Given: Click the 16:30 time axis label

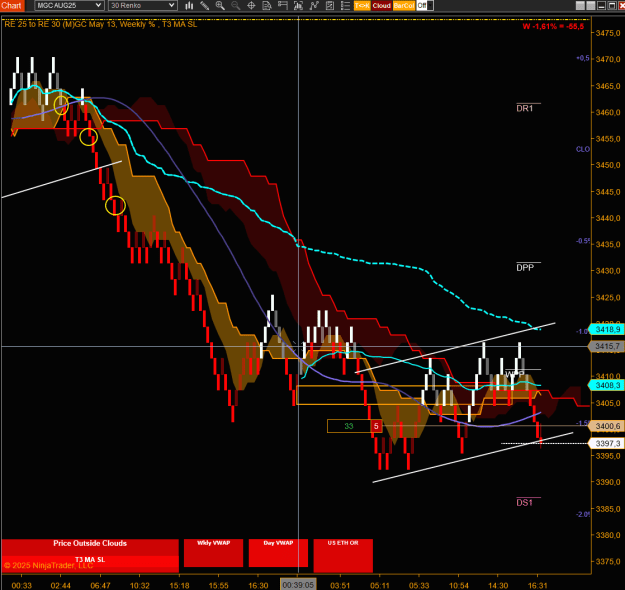Looking at the screenshot, I should tap(258, 585).
